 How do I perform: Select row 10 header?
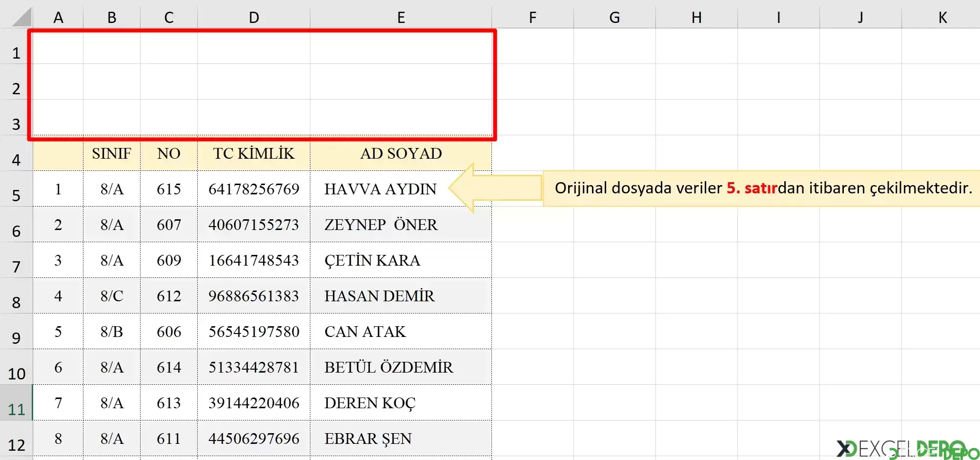click(x=16, y=367)
